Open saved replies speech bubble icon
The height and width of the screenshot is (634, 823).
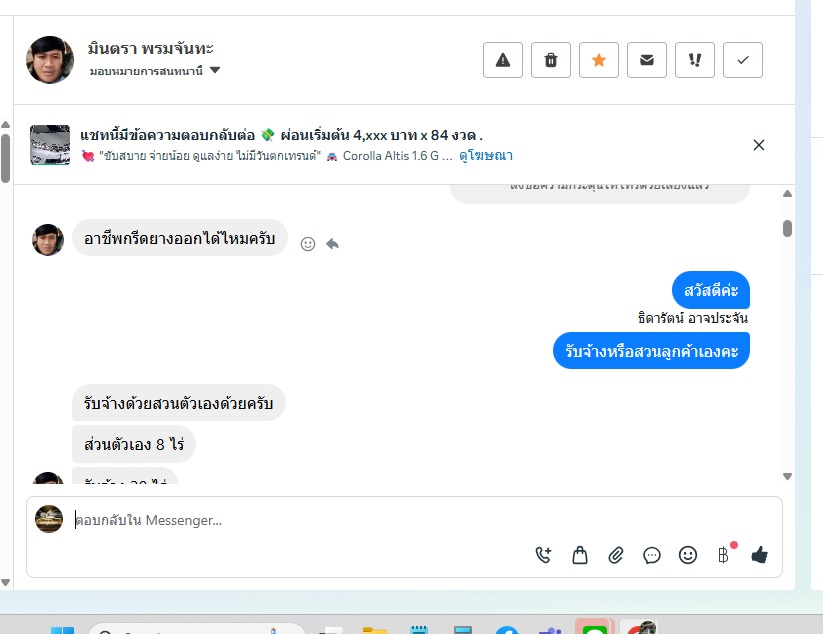pyautogui.click(x=651, y=555)
